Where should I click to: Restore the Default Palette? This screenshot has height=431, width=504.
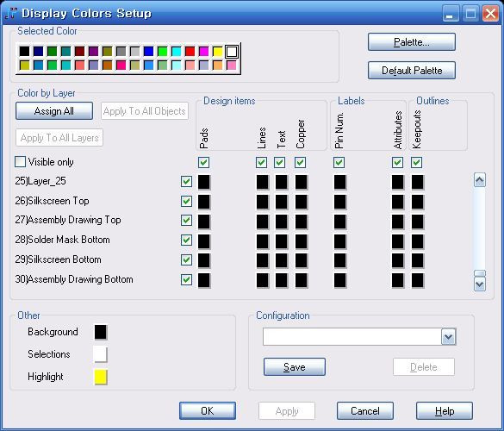(412, 70)
